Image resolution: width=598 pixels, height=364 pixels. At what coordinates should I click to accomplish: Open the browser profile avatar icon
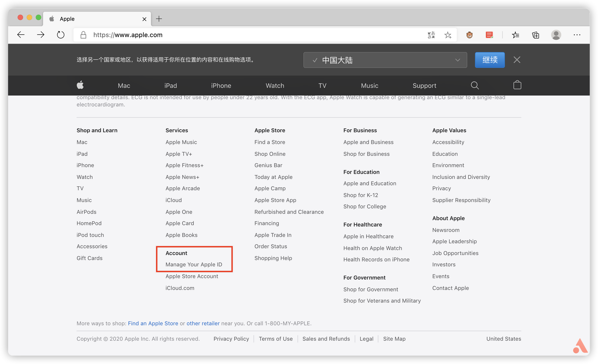pos(556,35)
